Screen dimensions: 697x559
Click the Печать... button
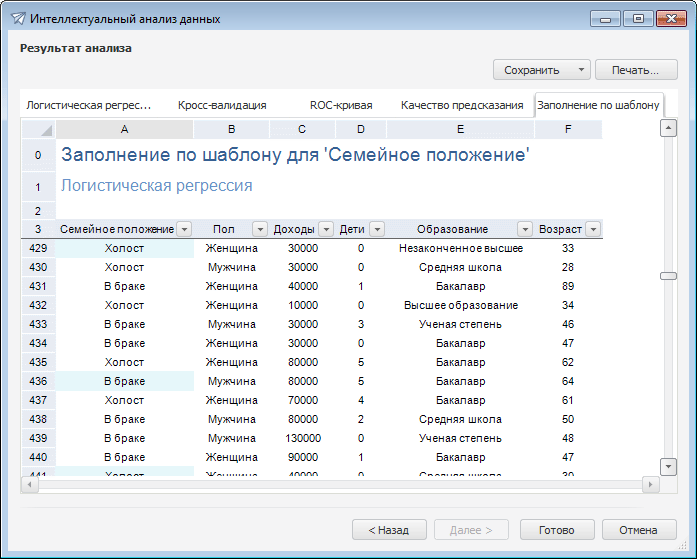pos(635,70)
